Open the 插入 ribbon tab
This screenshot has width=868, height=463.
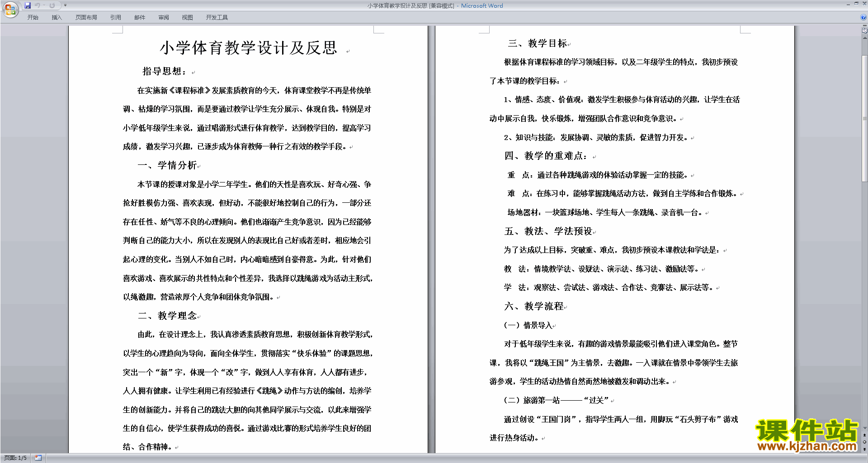click(x=57, y=17)
